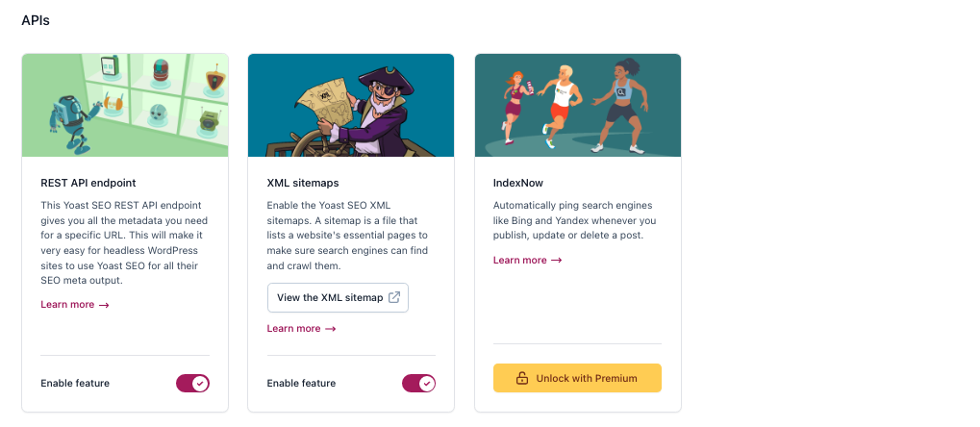Click arrow icon beside REST API Learn more
Screen dimensions: 980x427
click(105, 305)
